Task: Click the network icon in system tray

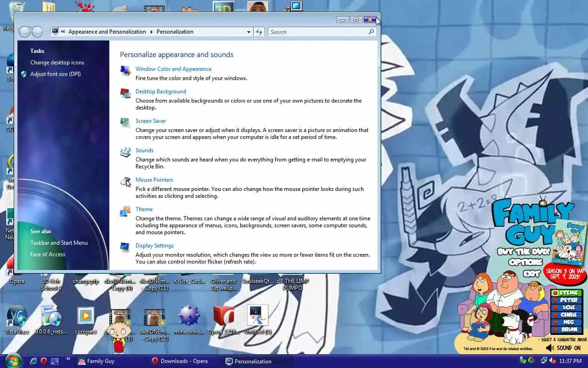Action: coord(544,361)
